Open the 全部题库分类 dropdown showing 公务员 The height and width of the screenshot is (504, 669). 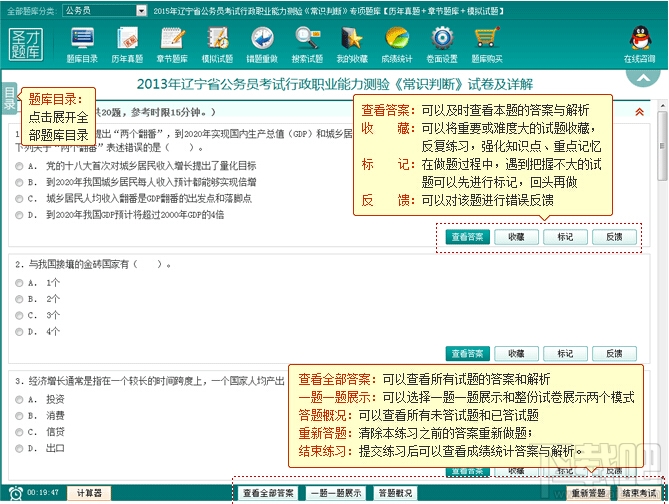(105, 11)
